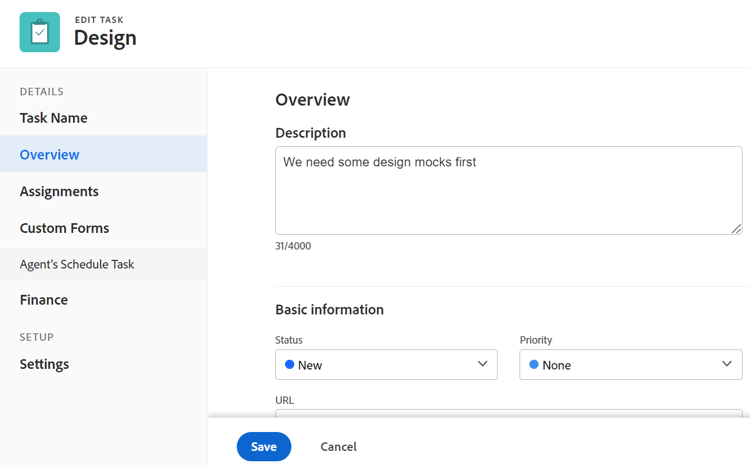The height and width of the screenshot is (467, 750).
Task: Click the URL input field
Action: click(509, 413)
